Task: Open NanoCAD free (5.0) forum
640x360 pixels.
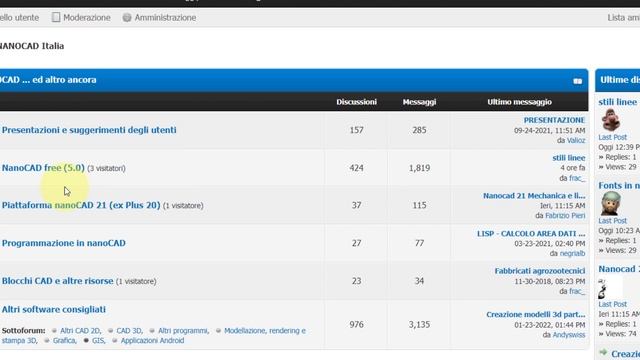Action: 43,168
